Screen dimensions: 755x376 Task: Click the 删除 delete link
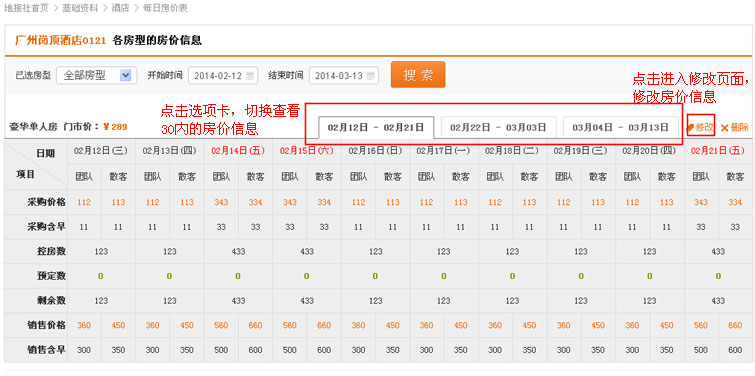point(739,128)
